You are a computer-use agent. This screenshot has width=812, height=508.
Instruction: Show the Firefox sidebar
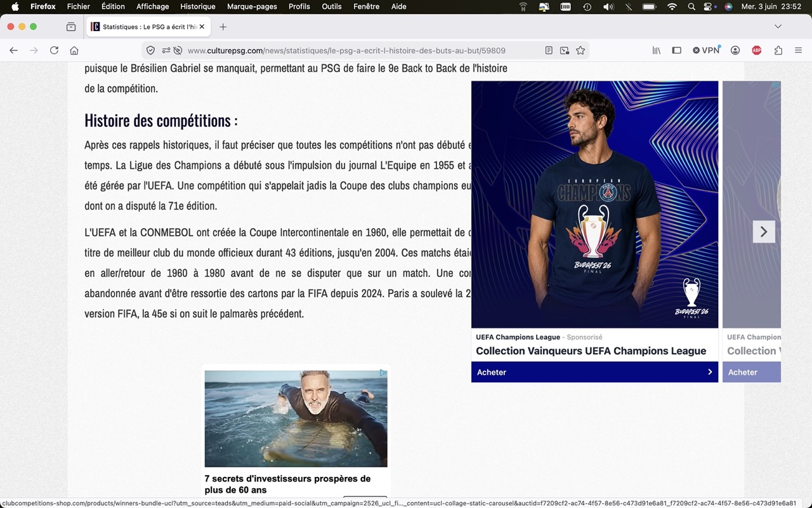(x=677, y=51)
